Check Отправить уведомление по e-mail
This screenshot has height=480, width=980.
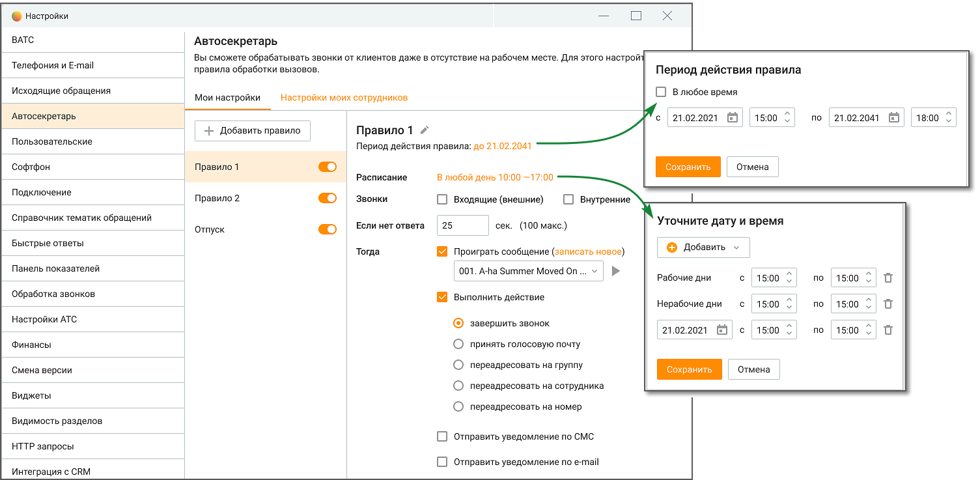click(x=442, y=462)
